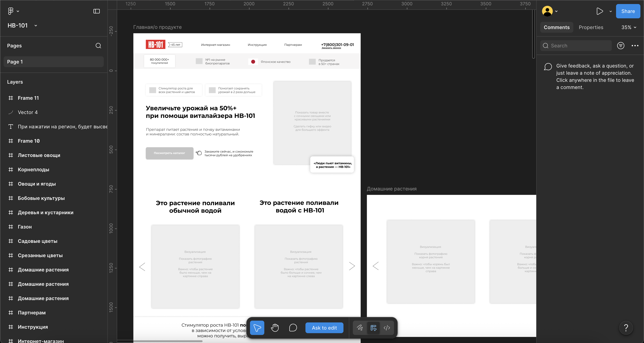Select the Партнерам layer in Layers panel
644x343 pixels.
pos(32,313)
